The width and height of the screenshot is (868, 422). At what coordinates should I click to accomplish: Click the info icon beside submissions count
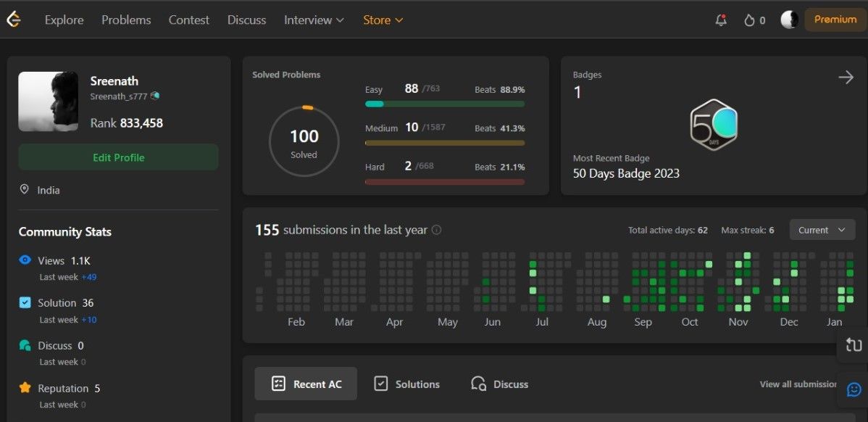(436, 230)
